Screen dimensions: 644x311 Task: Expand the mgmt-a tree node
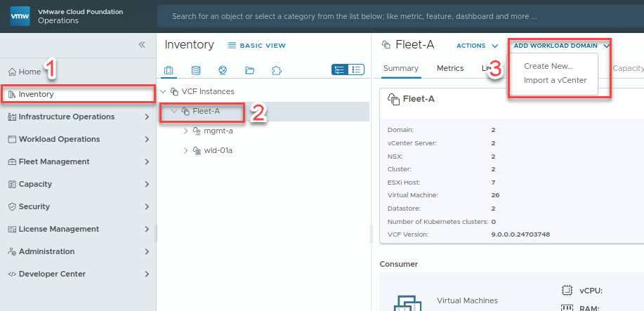[185, 131]
